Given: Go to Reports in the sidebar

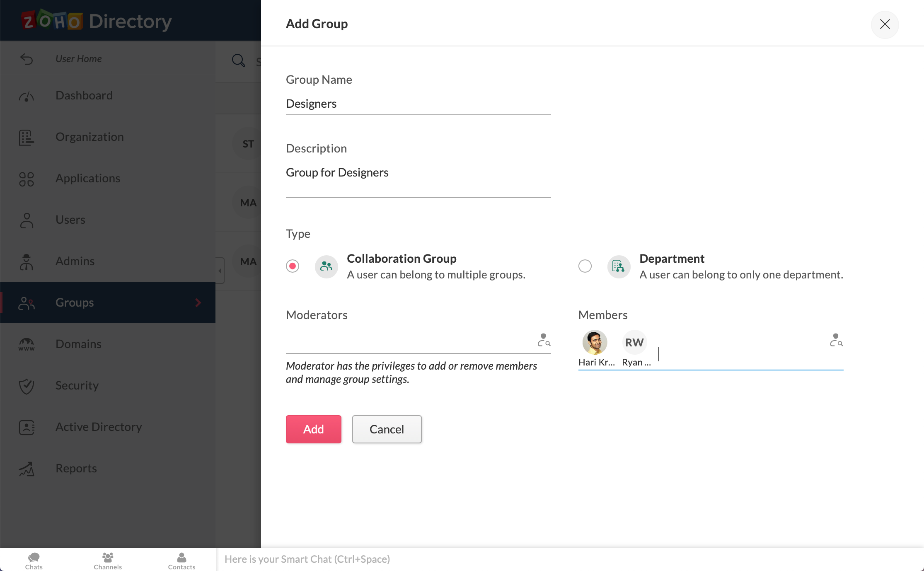Looking at the screenshot, I should coord(76,468).
